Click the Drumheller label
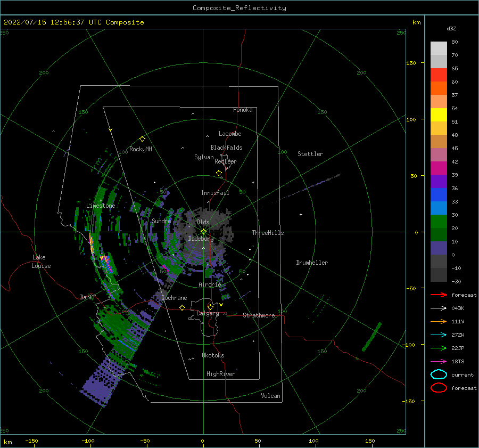The height and width of the screenshot is (448, 479). [312, 263]
